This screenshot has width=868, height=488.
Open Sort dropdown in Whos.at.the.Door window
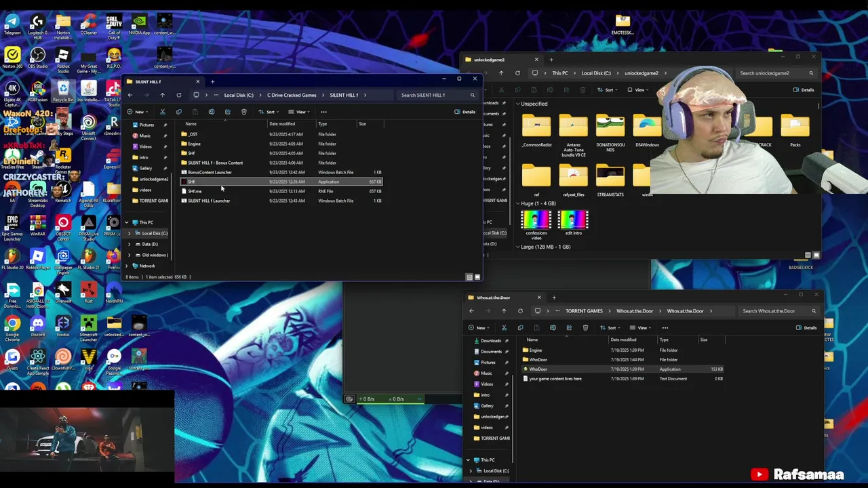(x=610, y=328)
